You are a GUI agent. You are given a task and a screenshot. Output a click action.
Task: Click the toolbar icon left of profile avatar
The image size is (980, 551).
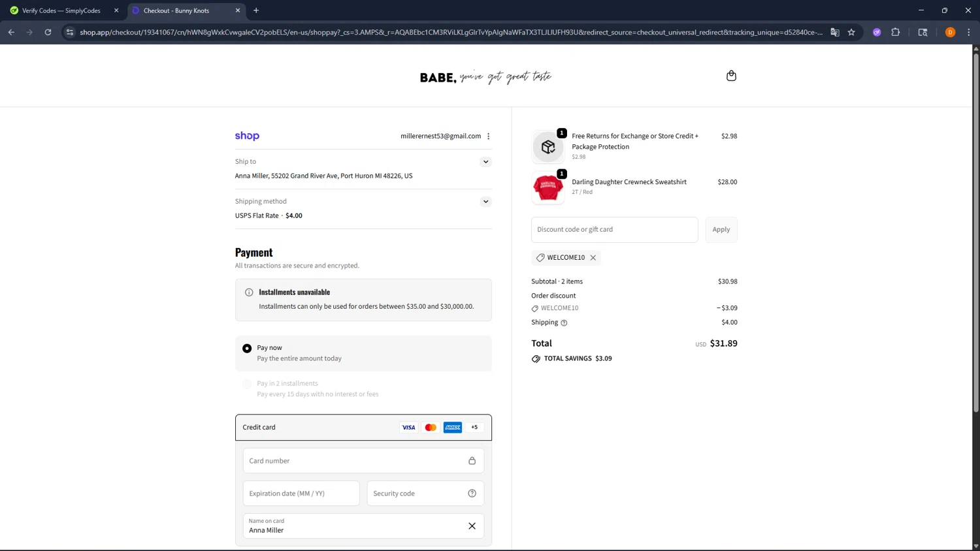pos(923,32)
